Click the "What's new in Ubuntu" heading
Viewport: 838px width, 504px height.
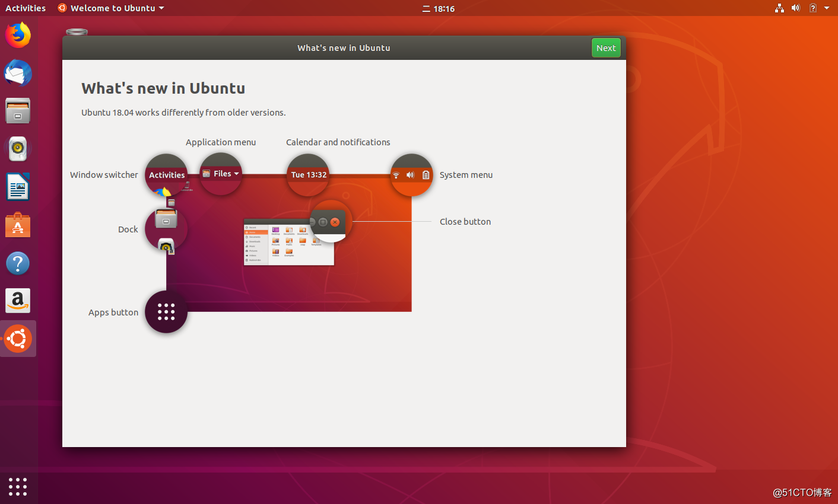pos(163,88)
